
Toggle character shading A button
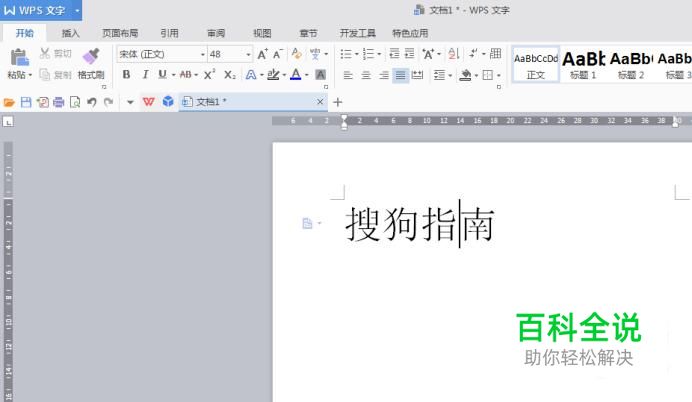[x=320, y=75]
